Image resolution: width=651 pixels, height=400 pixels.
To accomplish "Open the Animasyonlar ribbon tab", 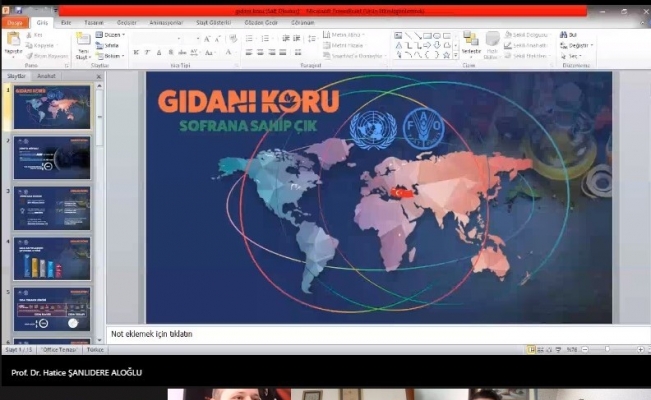I will pos(166,21).
